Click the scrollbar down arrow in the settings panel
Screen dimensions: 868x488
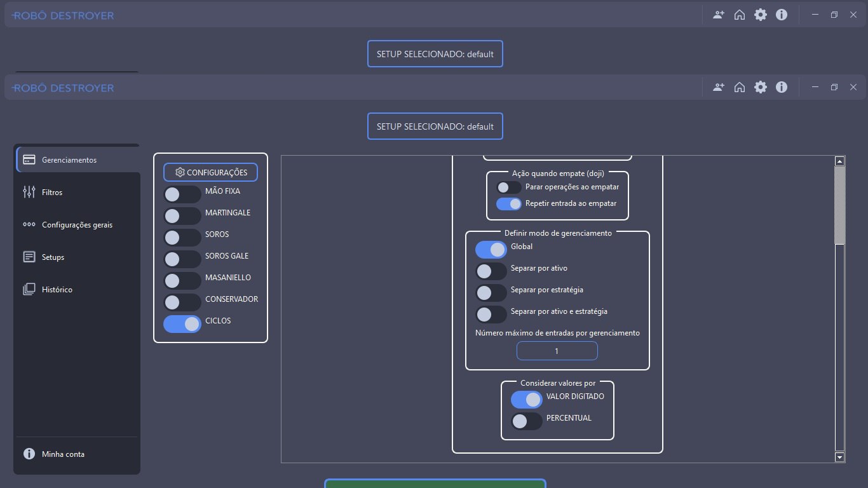[x=839, y=457]
